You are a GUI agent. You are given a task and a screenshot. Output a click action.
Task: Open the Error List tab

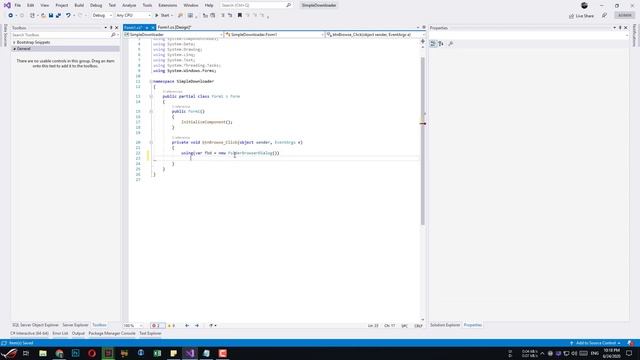[x=60, y=333]
